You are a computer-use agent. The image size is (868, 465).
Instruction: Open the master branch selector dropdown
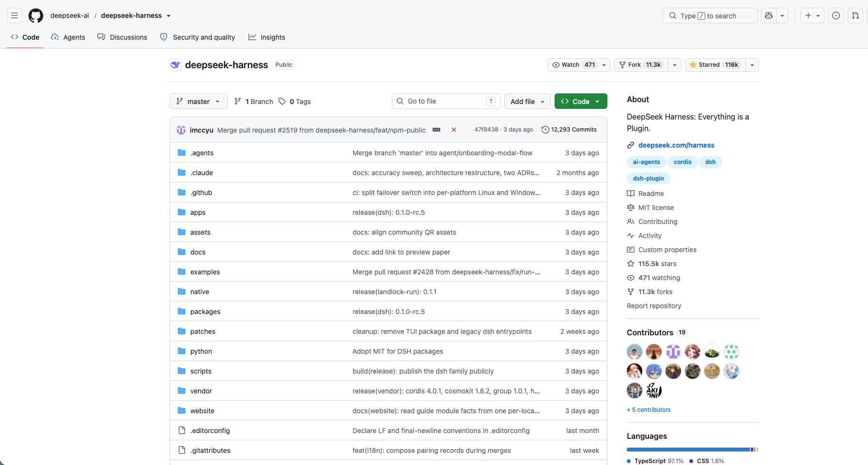pyautogui.click(x=199, y=102)
